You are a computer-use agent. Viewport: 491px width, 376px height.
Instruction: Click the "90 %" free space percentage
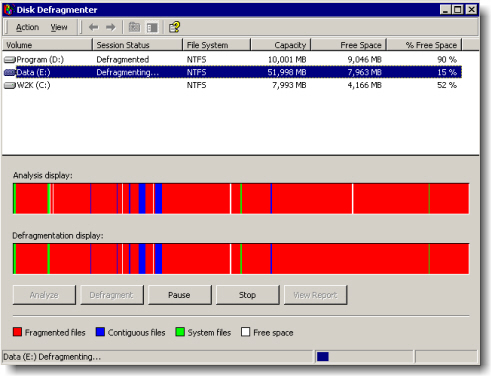[447, 60]
